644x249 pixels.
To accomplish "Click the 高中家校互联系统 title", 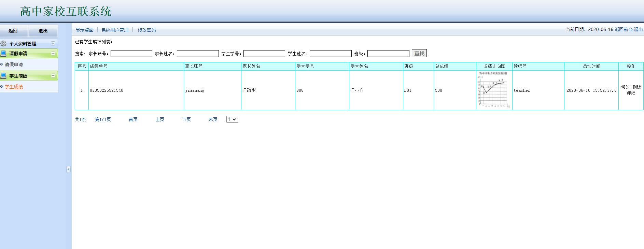I will [66, 12].
